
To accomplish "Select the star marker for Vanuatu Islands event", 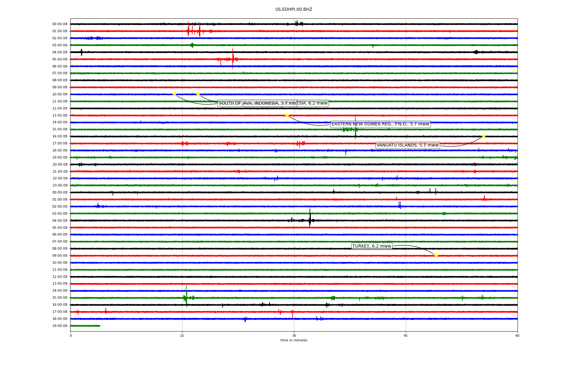I will 484,136.
